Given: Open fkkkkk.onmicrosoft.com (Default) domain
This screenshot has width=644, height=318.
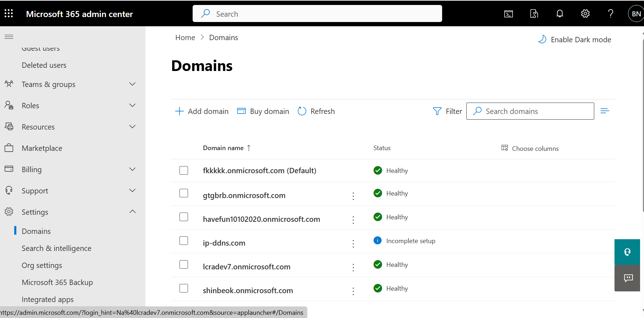Looking at the screenshot, I should [259, 171].
